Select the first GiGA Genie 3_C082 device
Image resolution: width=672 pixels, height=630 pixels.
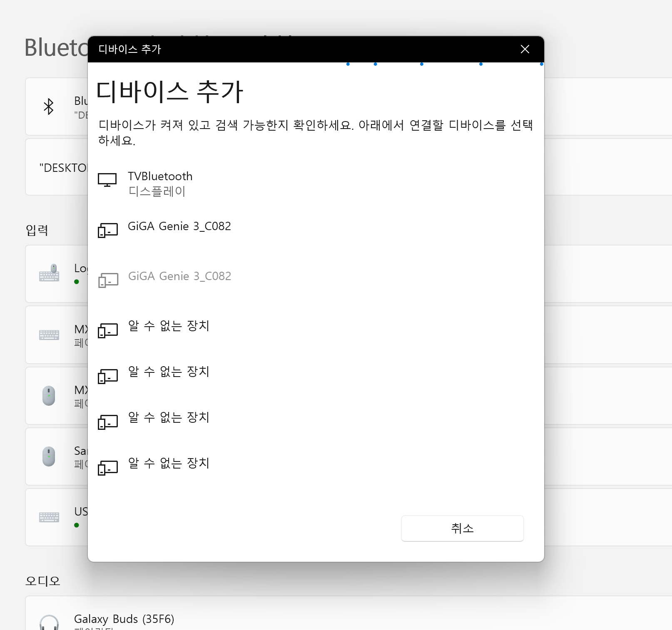point(316,230)
